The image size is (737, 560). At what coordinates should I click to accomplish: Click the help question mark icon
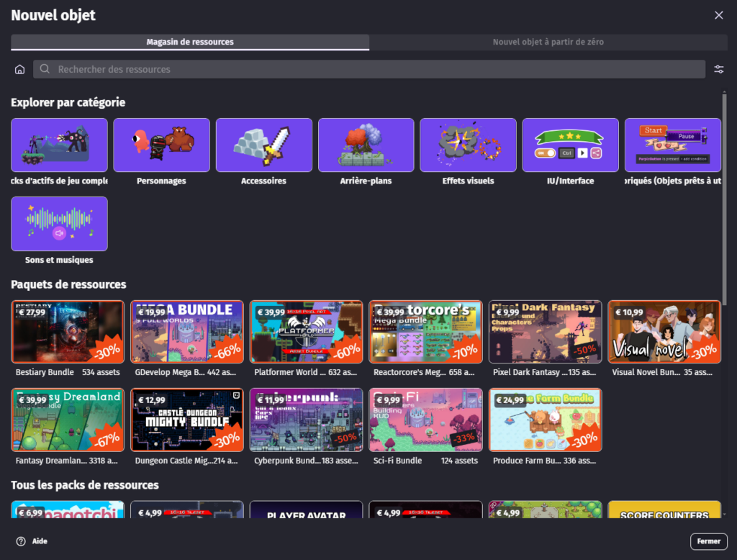(x=20, y=541)
